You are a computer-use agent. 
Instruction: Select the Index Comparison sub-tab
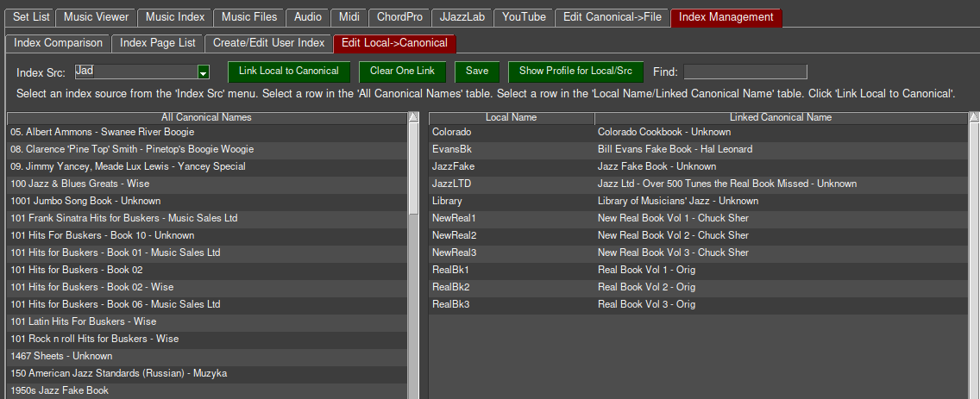(58, 43)
